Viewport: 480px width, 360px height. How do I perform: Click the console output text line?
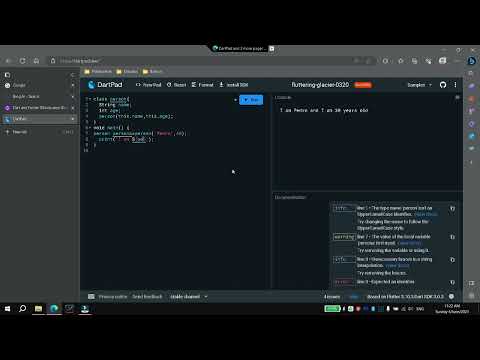(x=324, y=110)
